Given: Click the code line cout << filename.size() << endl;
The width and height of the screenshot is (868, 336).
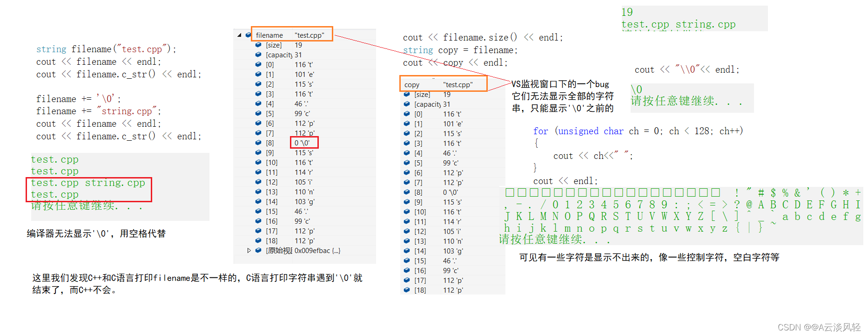Looking at the screenshot, I should (483, 37).
